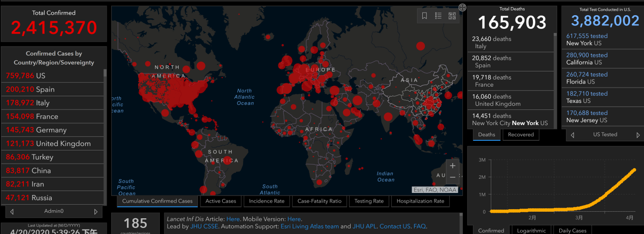Zoom in the map with plus button
This screenshot has height=234, width=644.
point(453,166)
